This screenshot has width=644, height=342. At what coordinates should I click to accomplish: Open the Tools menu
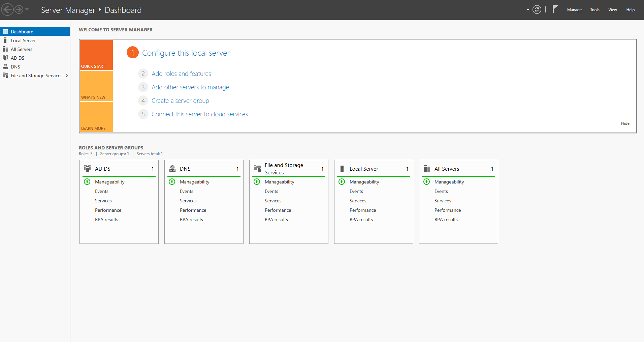pos(594,10)
